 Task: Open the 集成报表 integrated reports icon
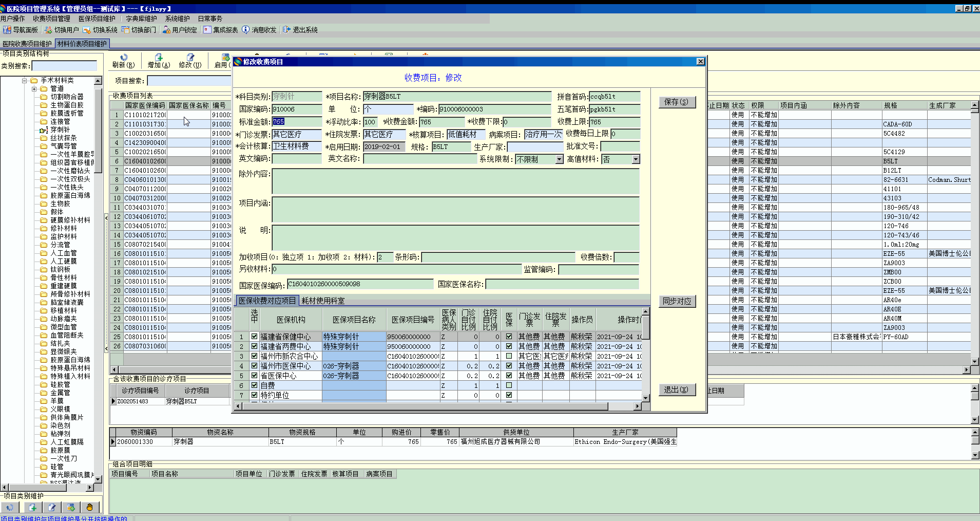coord(207,30)
